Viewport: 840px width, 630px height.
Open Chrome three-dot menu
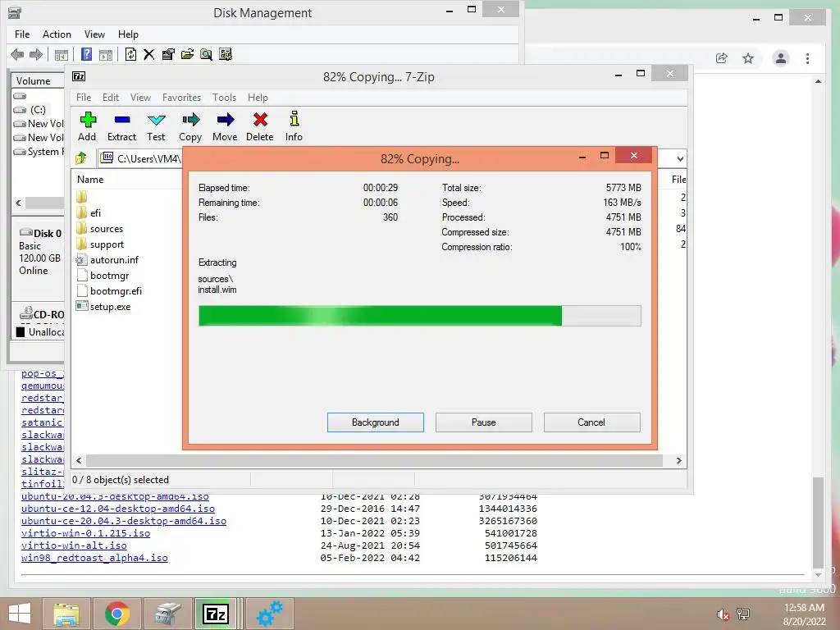[x=807, y=58]
